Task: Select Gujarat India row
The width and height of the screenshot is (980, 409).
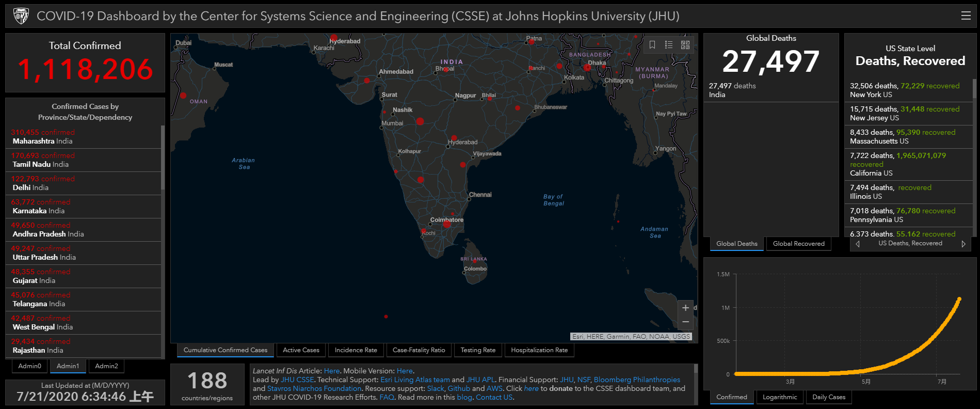Action: point(84,276)
